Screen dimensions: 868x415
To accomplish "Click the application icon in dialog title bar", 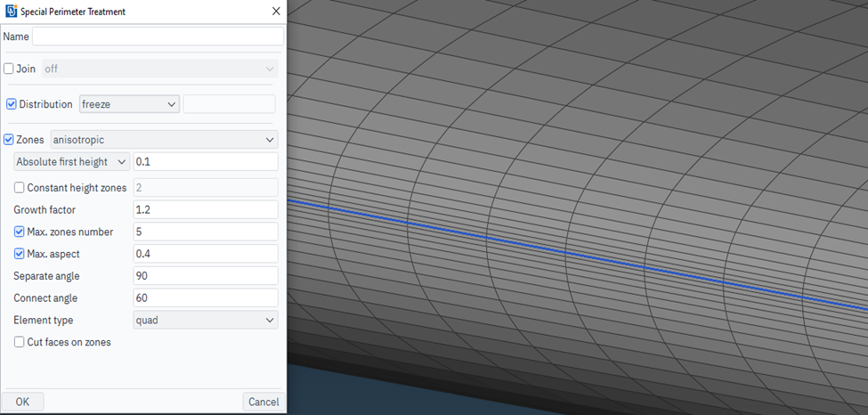I will tap(11, 12).
